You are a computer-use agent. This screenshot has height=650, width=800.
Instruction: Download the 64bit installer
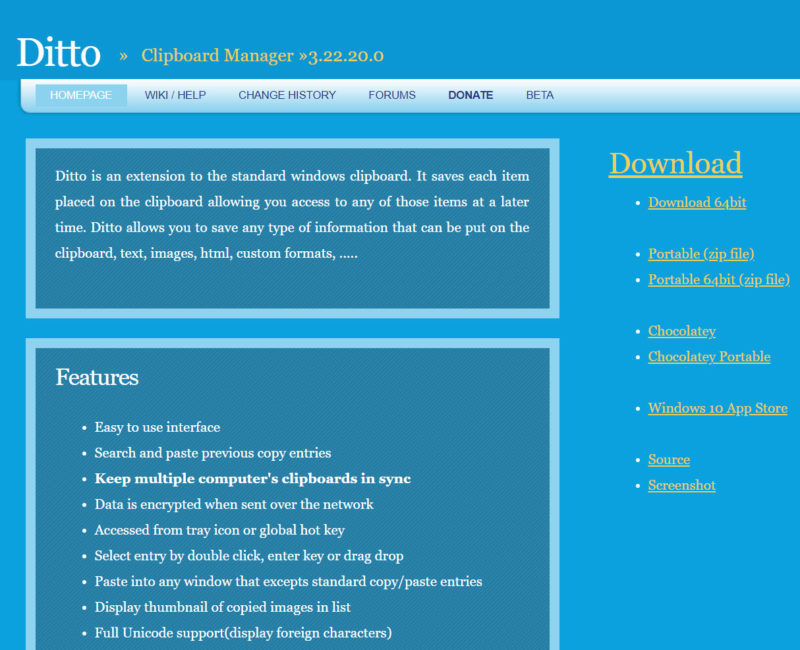coord(697,203)
